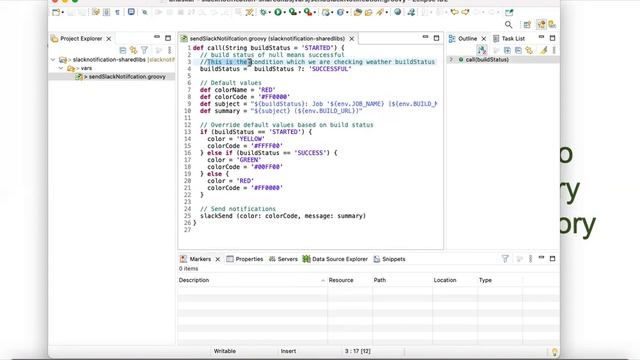Viewport: 640px width, 360px height.
Task: Switch to the Task List tab
Action: 513,38
